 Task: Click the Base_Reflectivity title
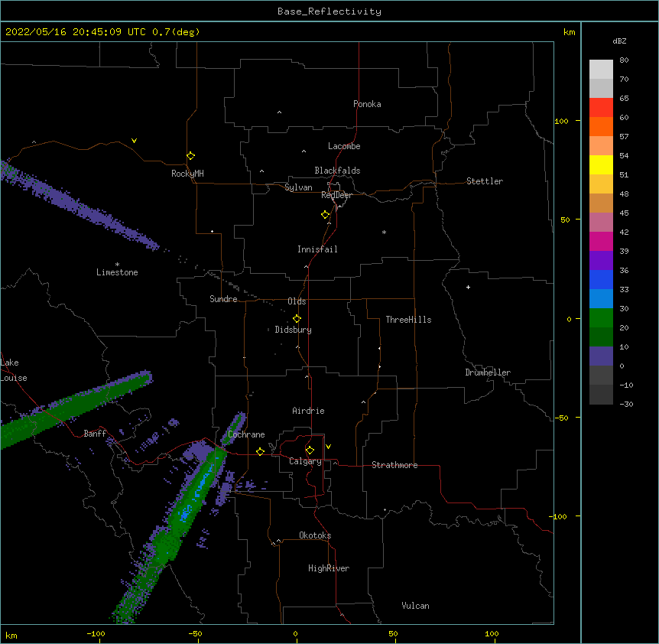point(329,11)
